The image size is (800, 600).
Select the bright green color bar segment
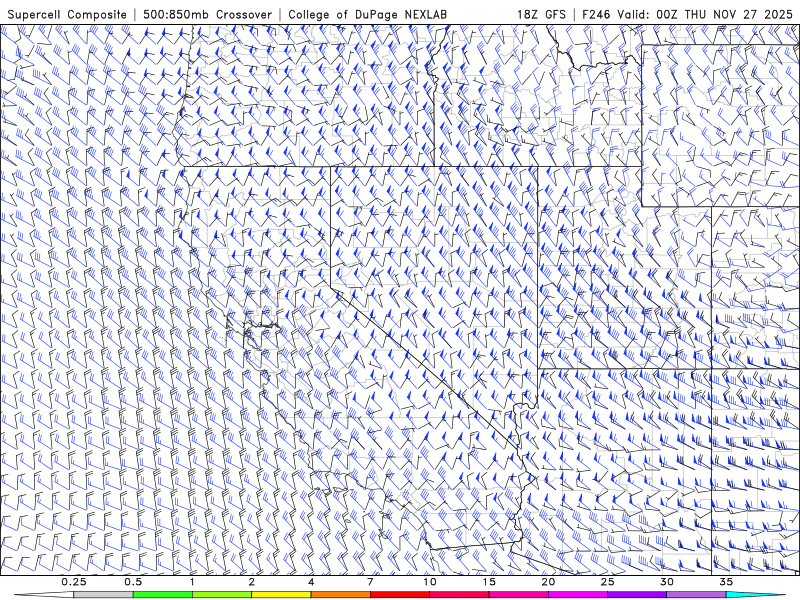coord(163,595)
